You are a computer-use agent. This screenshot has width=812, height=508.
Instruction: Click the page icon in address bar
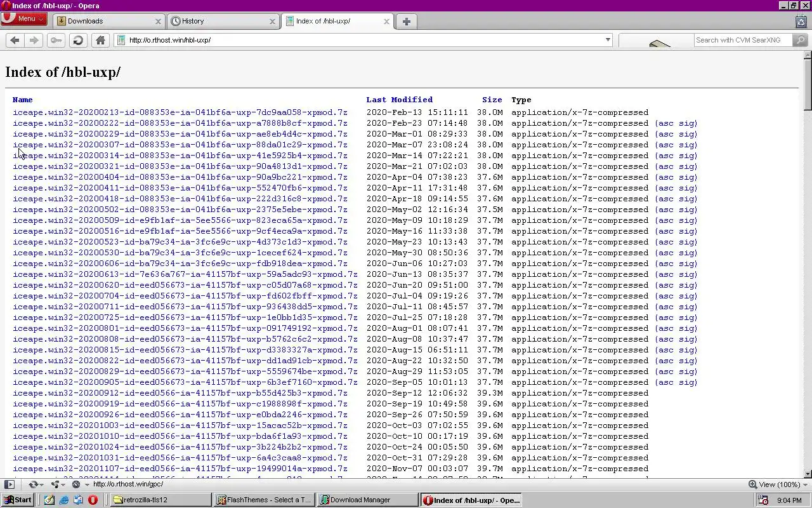point(121,40)
